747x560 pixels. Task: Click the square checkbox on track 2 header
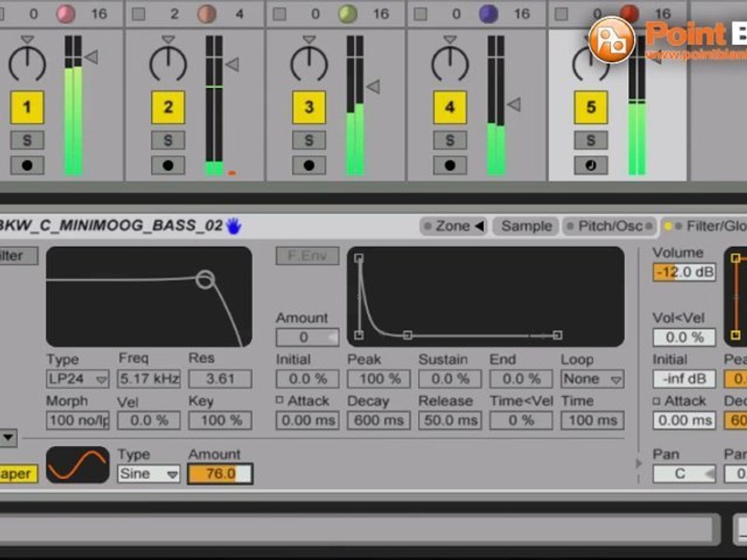click(x=139, y=14)
